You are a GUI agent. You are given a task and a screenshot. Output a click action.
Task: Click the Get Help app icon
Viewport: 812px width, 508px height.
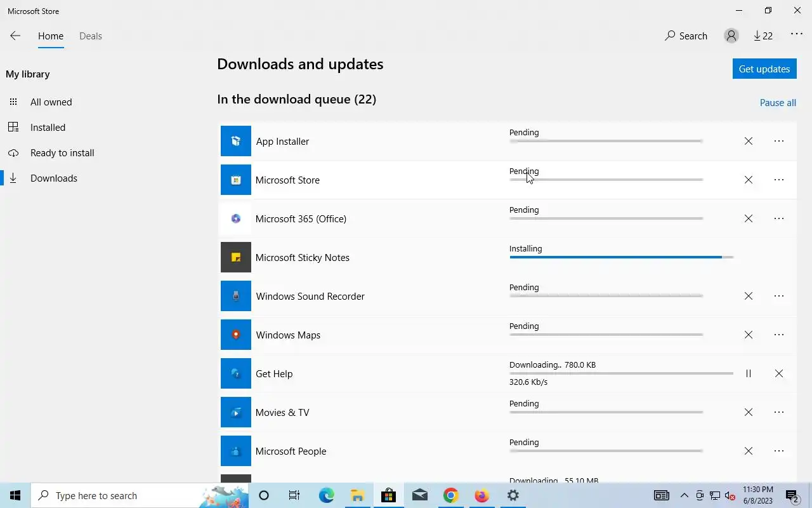236,373
